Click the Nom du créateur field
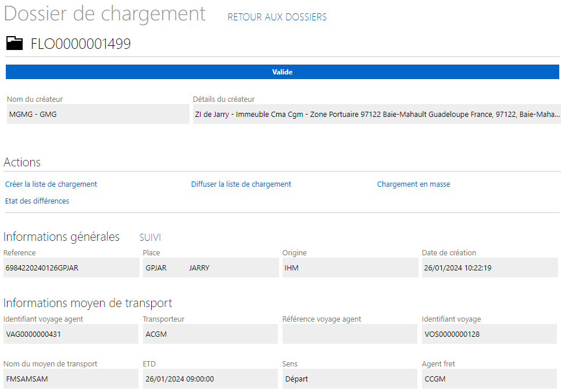The width and height of the screenshot is (561, 392). click(98, 114)
